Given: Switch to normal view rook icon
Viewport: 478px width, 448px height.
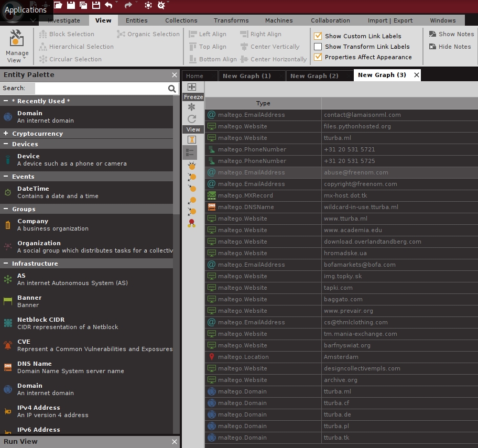Looking at the screenshot, I should pyautogui.click(x=192, y=139).
